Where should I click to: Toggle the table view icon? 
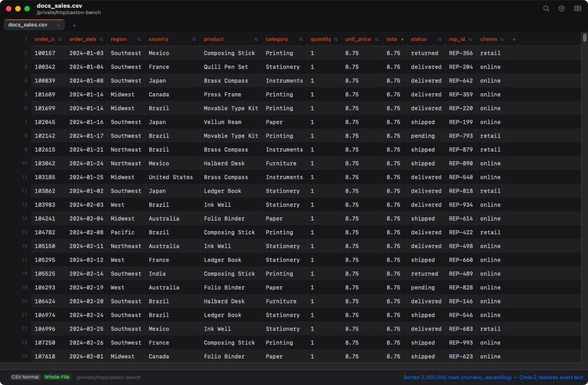pos(578,8)
